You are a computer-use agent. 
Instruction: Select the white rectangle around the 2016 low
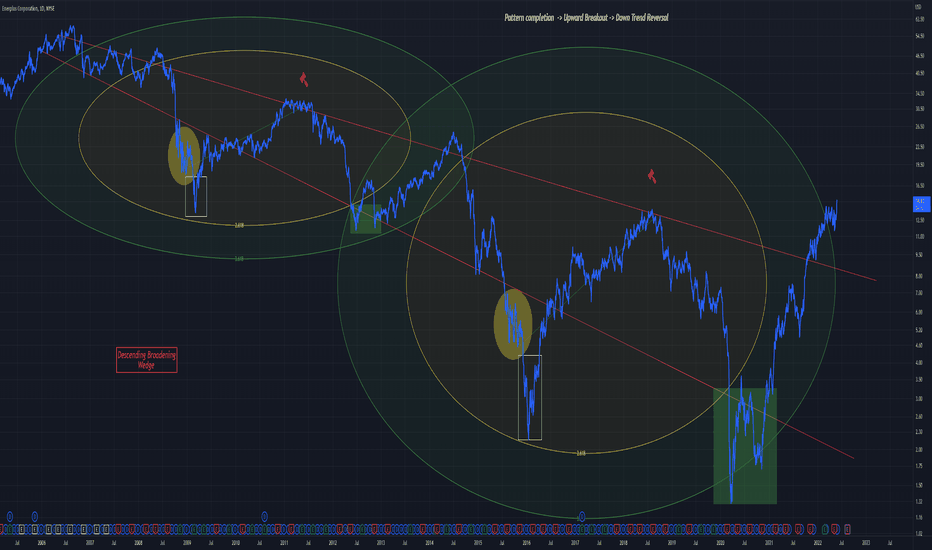tap(530, 397)
